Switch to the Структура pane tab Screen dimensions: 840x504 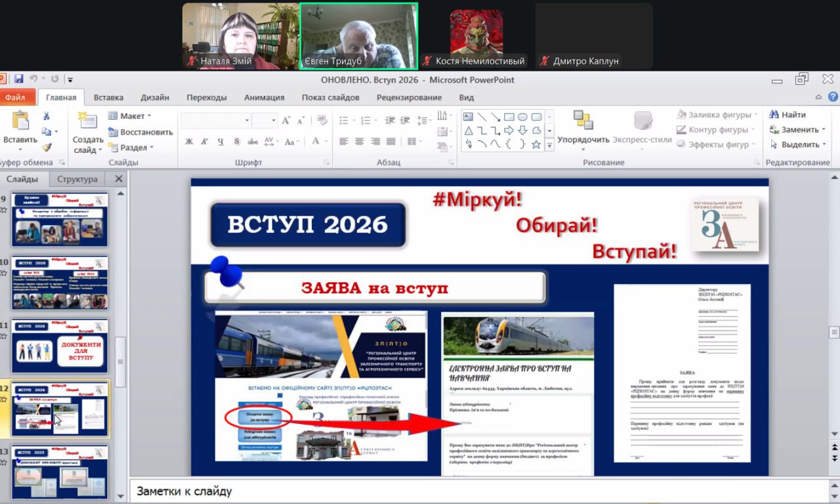77,179
